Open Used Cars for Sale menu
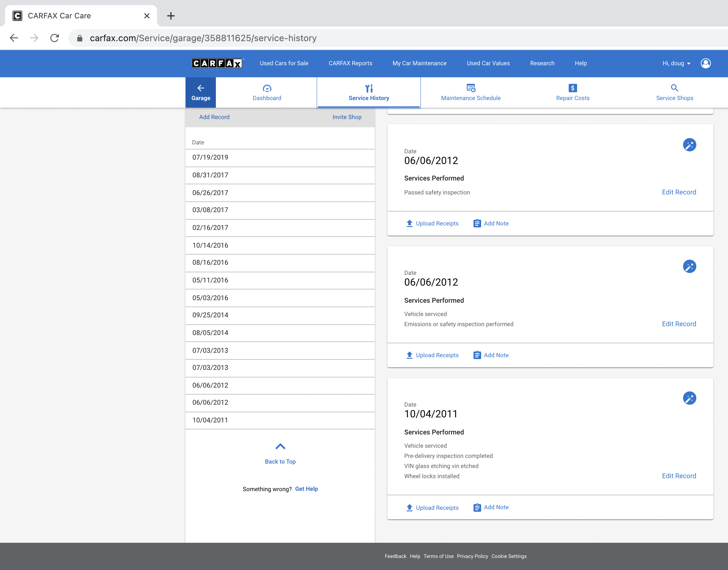 284,63
